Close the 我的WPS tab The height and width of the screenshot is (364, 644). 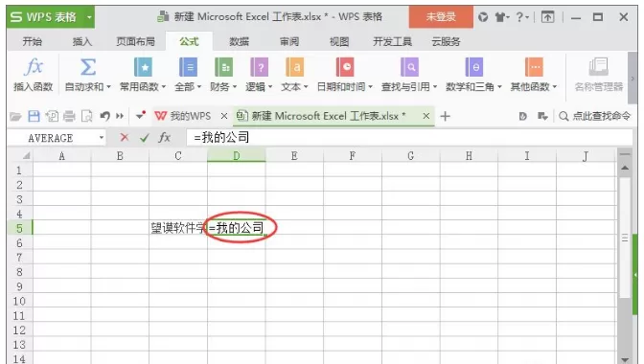coord(224,117)
